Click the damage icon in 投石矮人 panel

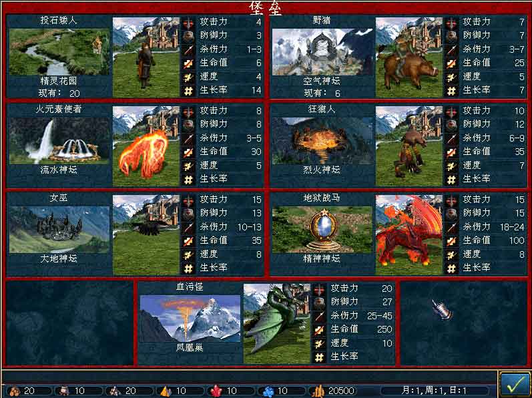(x=188, y=50)
